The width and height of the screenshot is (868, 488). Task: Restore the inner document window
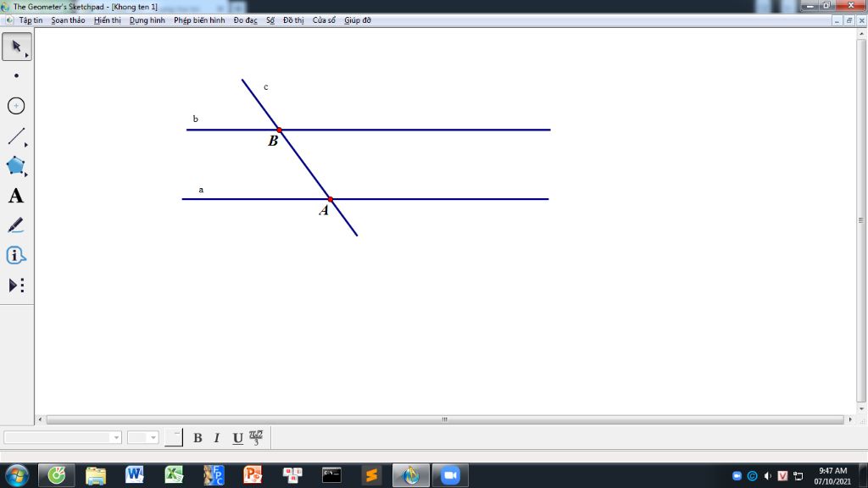coord(849,20)
